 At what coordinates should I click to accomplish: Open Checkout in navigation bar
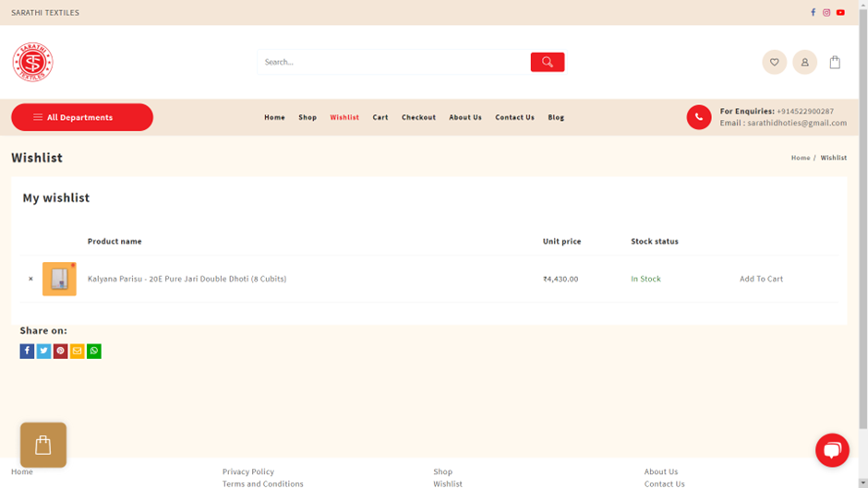coord(418,117)
